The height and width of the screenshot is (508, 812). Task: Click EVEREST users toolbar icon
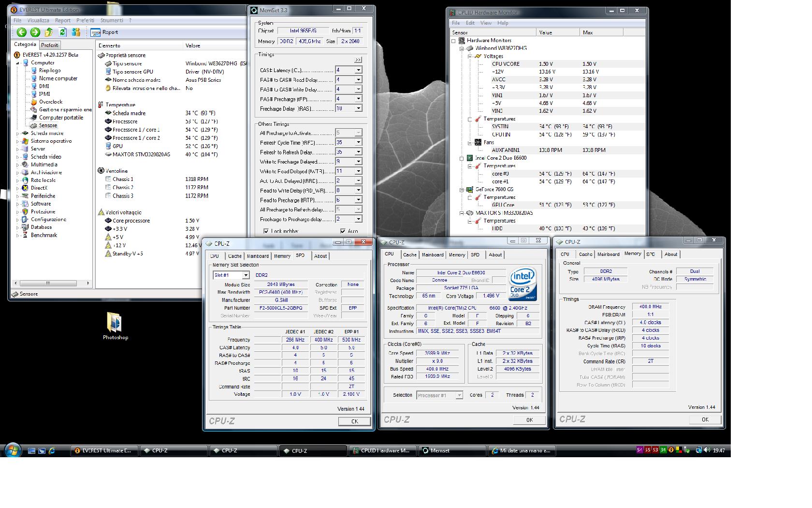tap(76, 32)
